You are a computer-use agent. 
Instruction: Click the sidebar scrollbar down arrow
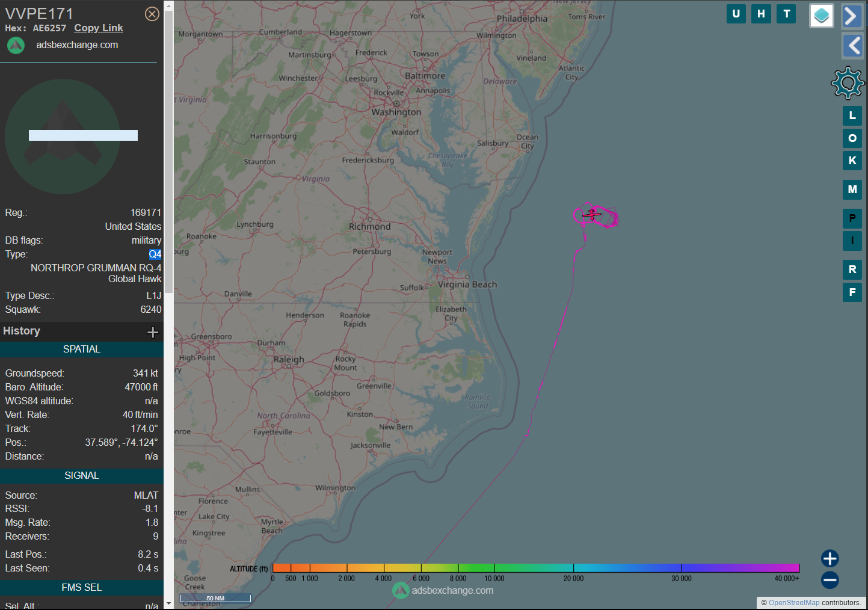pos(168,603)
